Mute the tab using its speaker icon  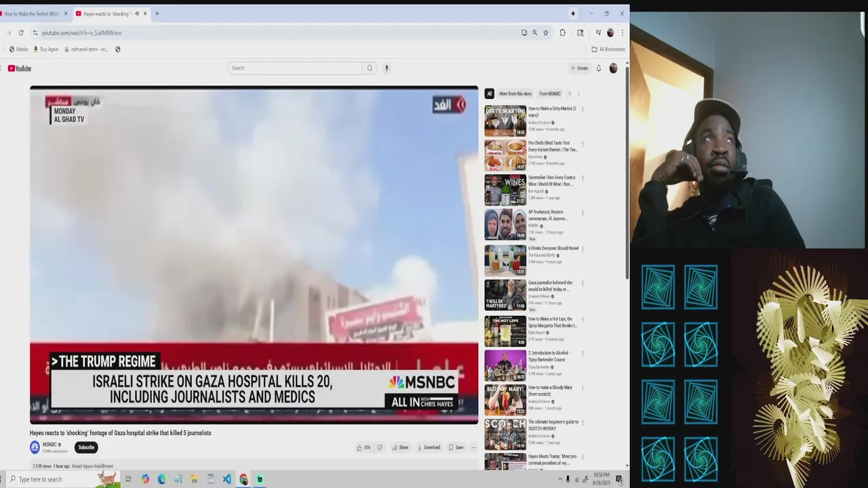[136, 14]
